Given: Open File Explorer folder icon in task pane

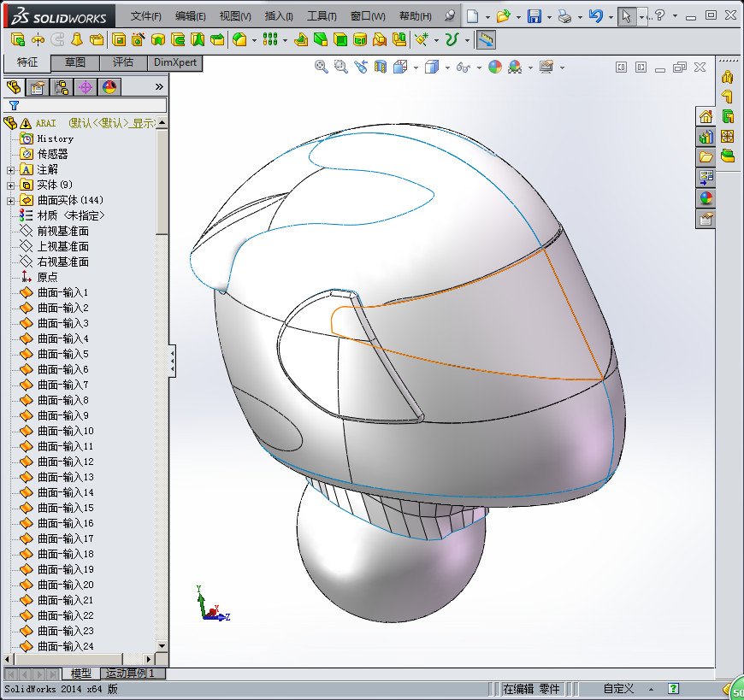Looking at the screenshot, I should [706, 157].
